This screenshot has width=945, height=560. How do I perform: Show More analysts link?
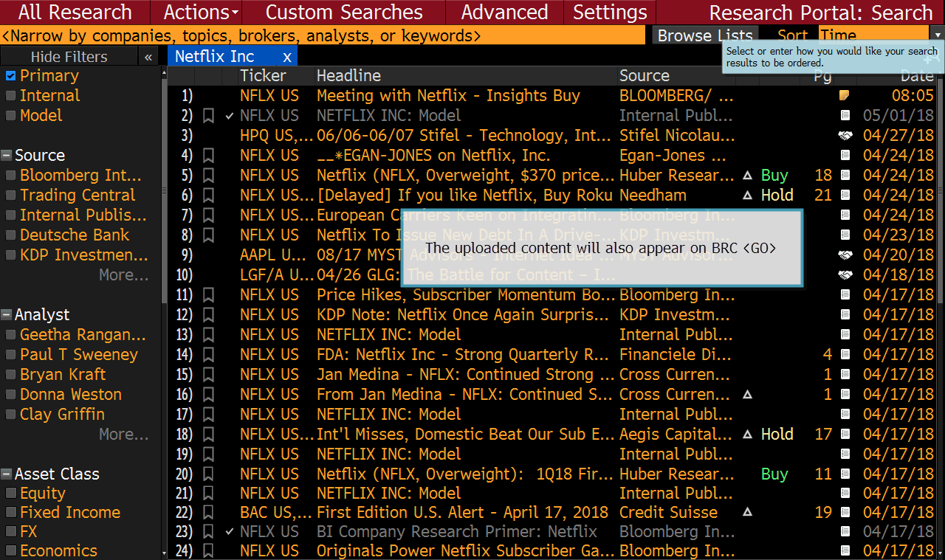click(x=123, y=435)
